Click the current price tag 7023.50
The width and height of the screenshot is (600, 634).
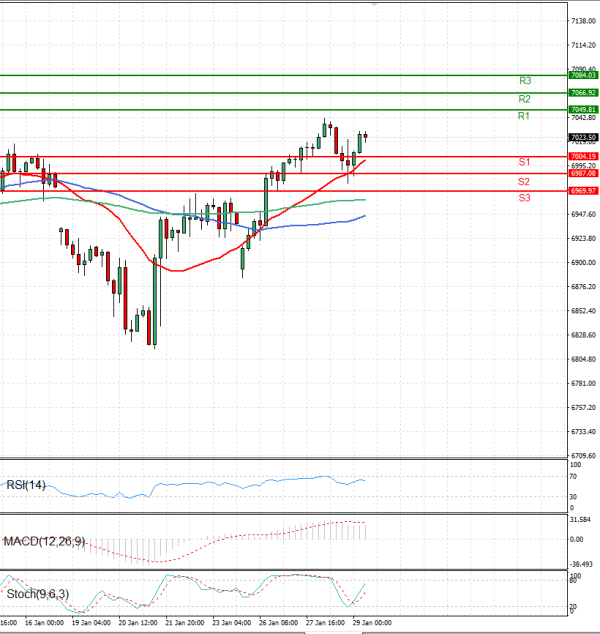tap(582, 137)
